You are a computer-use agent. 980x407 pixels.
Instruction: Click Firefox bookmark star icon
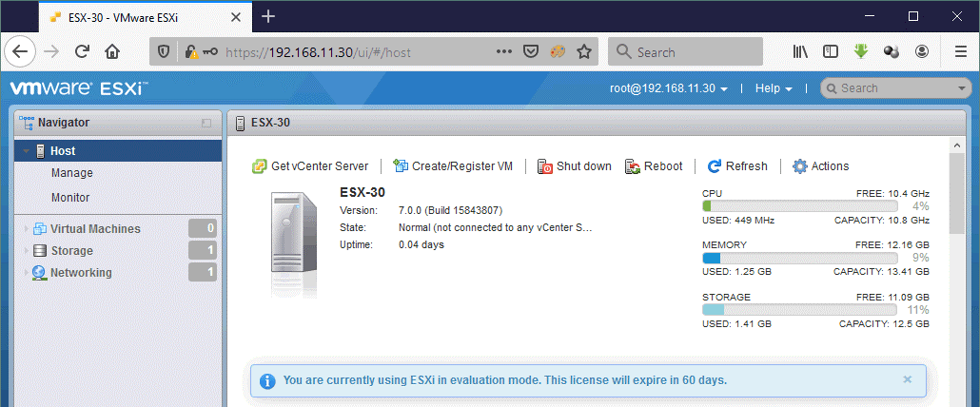point(584,52)
